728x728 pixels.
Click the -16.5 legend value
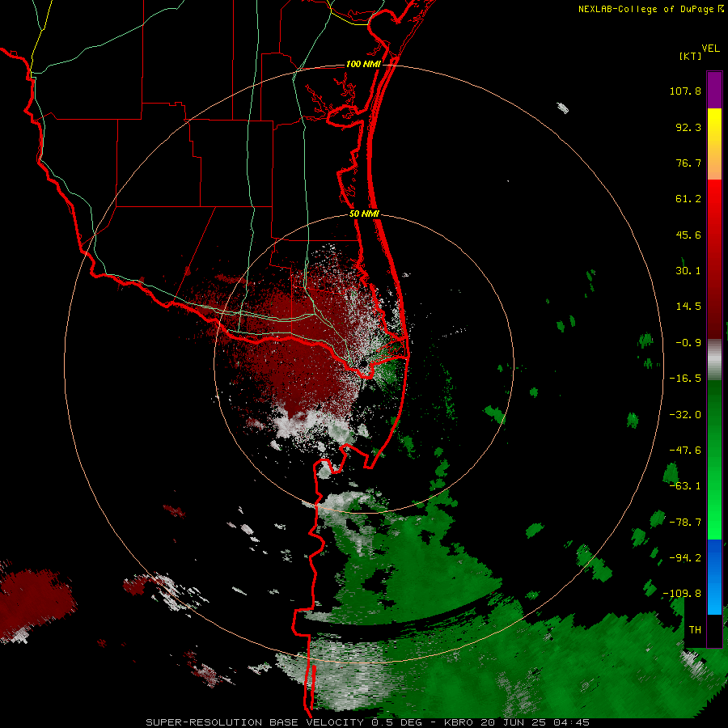tap(685, 379)
